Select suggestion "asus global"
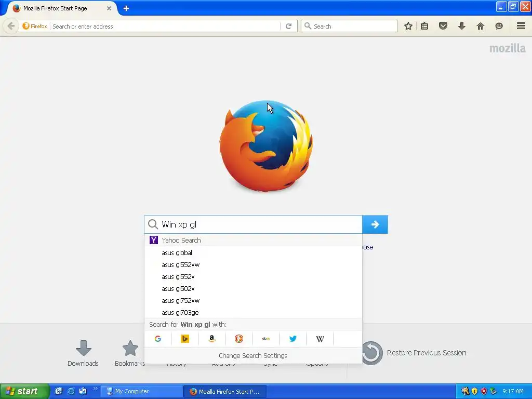 pos(253,253)
